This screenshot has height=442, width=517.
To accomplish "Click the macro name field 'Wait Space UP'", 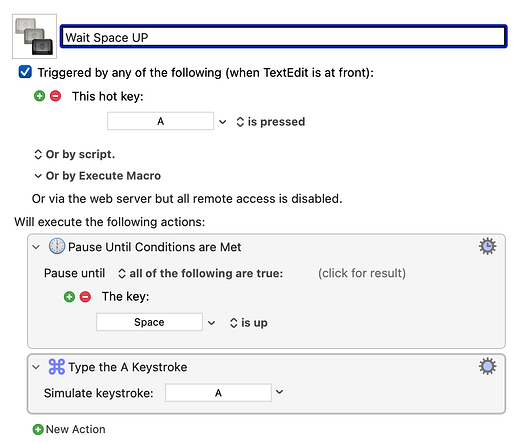I will 284,36.
